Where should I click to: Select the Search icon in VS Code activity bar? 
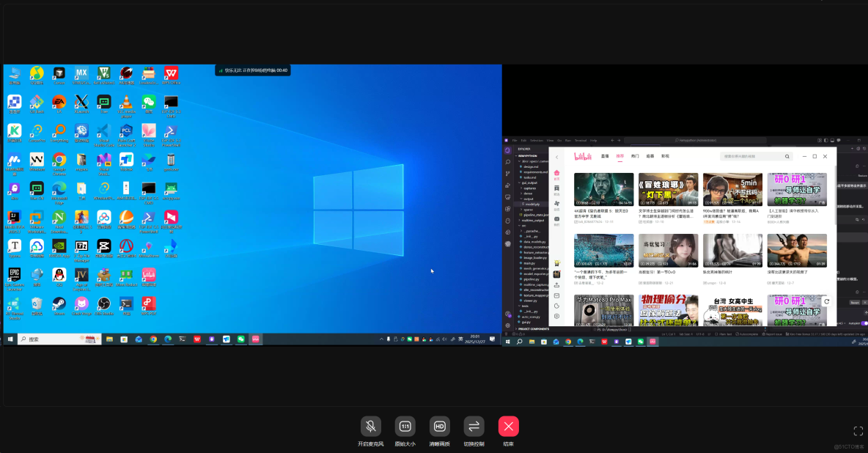coord(507,161)
